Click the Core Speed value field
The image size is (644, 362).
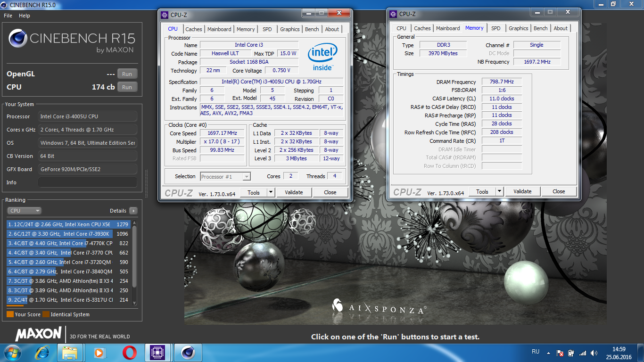[223, 133]
